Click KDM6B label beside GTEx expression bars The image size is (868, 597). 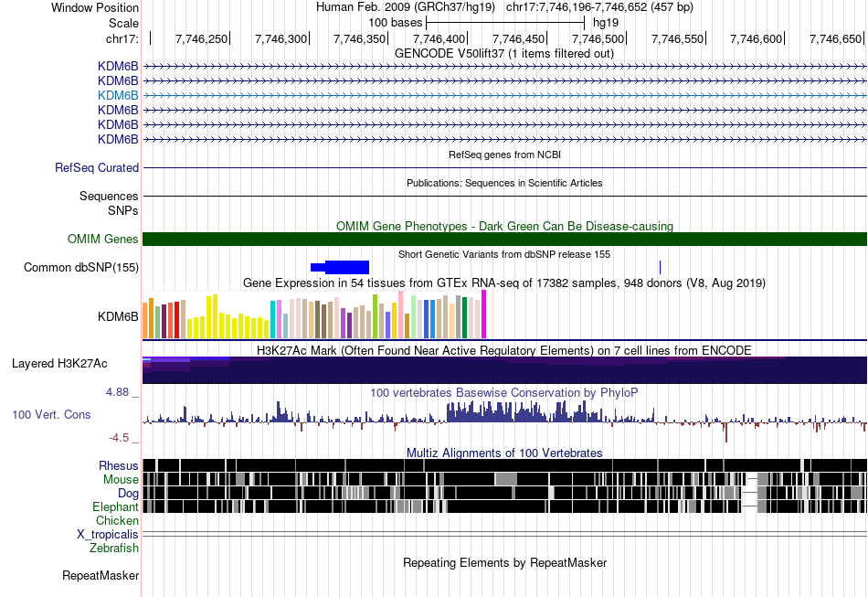pos(118,316)
